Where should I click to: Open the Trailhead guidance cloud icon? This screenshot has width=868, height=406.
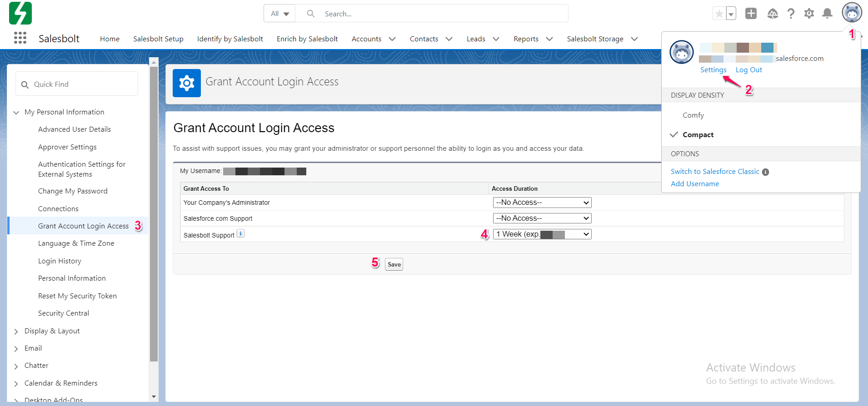pyautogui.click(x=773, y=14)
